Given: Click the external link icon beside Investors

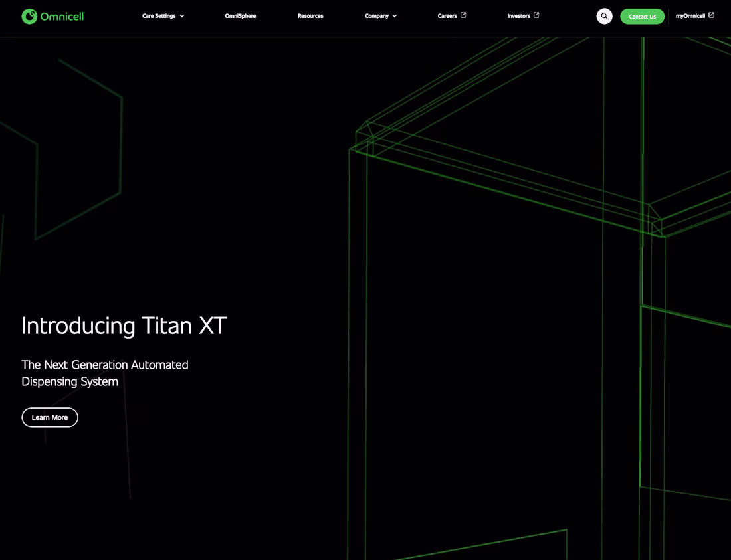Looking at the screenshot, I should pos(536,15).
